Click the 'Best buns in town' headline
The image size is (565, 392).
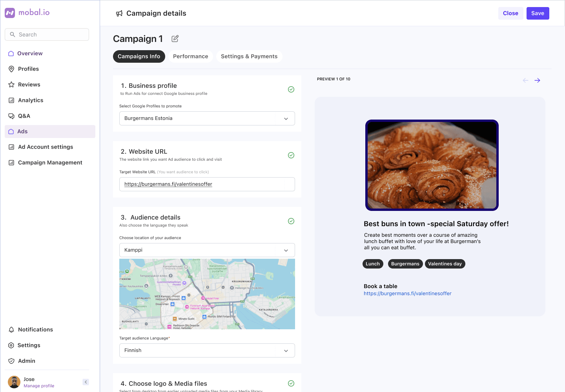[x=436, y=224]
